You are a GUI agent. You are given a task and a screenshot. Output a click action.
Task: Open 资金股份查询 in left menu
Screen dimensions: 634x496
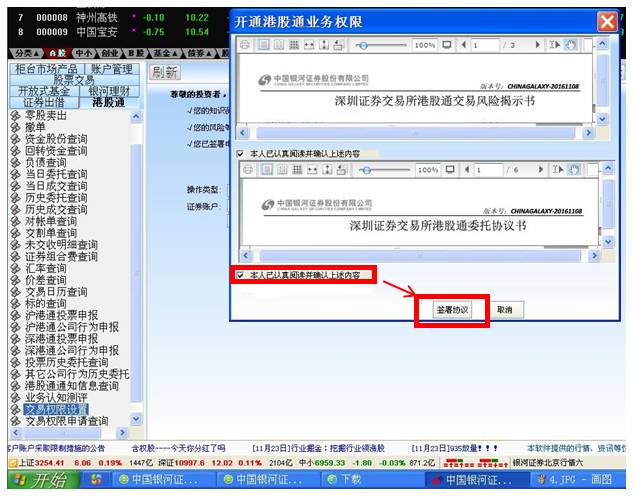click(x=56, y=139)
